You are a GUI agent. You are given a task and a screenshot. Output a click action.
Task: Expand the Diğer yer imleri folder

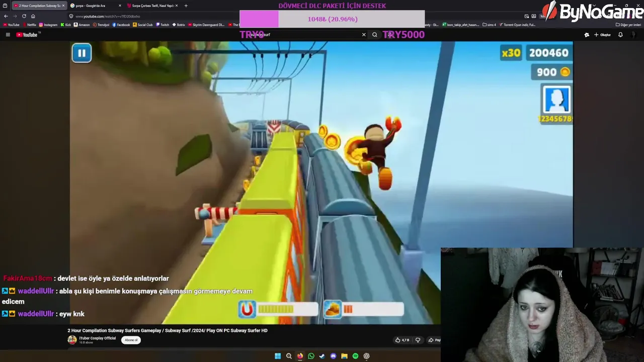628,25
